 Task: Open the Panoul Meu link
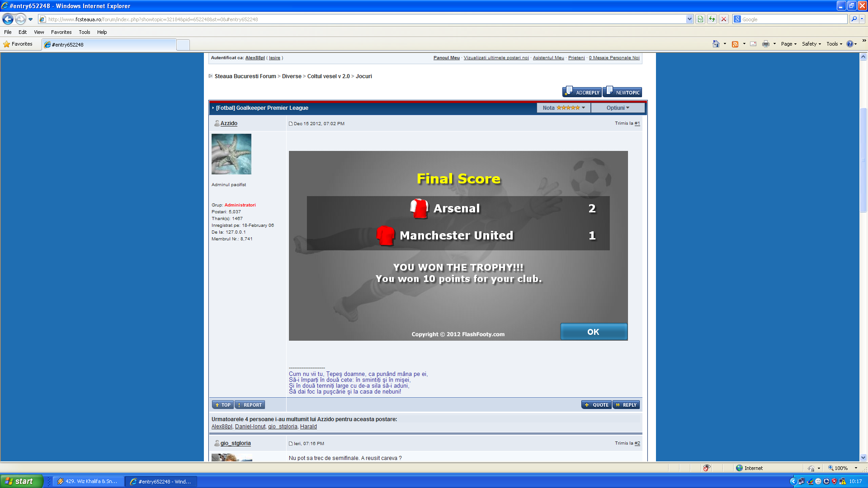[x=447, y=58]
